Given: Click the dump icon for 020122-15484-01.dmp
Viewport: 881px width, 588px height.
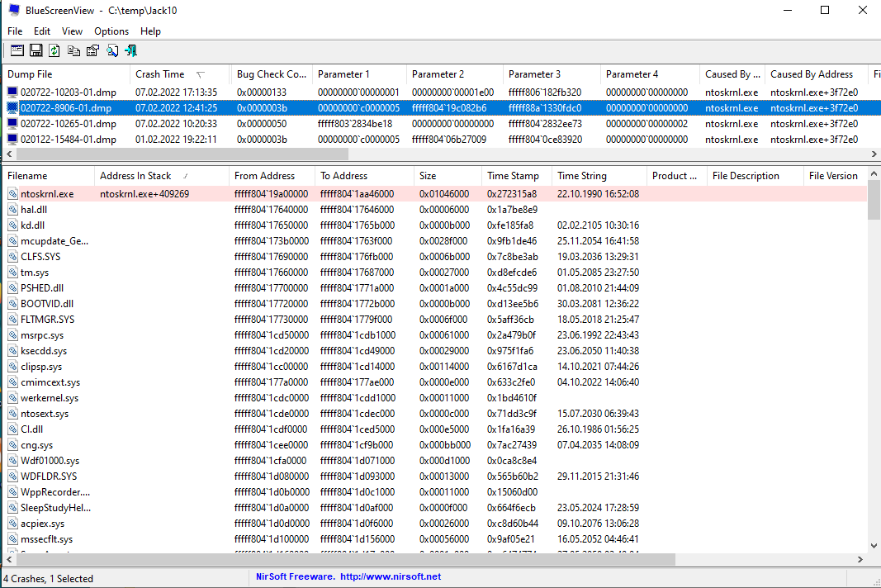Looking at the screenshot, I should (x=12, y=140).
